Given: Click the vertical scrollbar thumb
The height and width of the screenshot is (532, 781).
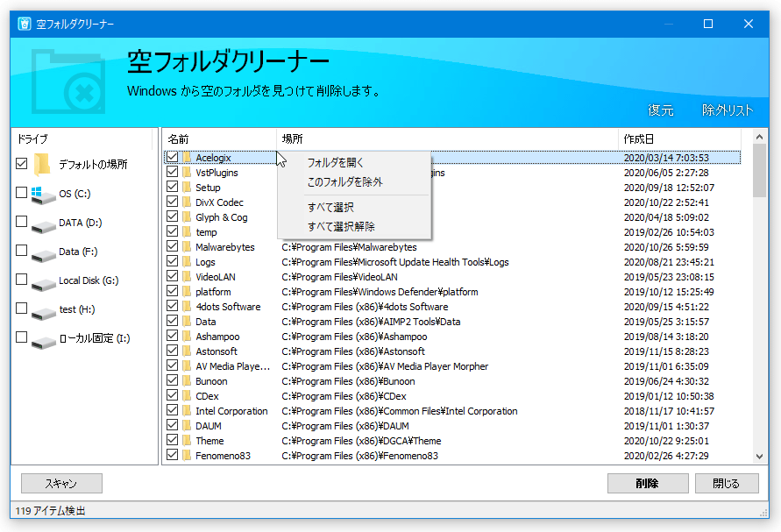Looking at the screenshot, I should [759, 171].
